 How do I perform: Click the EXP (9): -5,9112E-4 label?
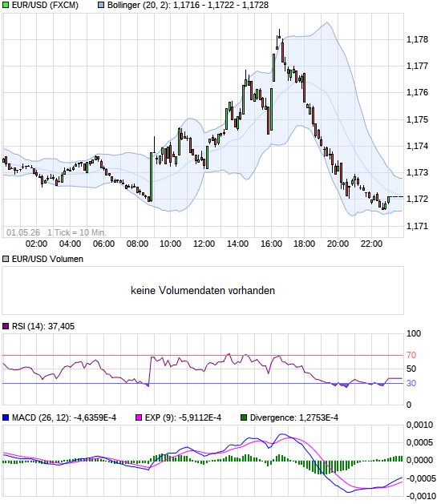point(183,417)
